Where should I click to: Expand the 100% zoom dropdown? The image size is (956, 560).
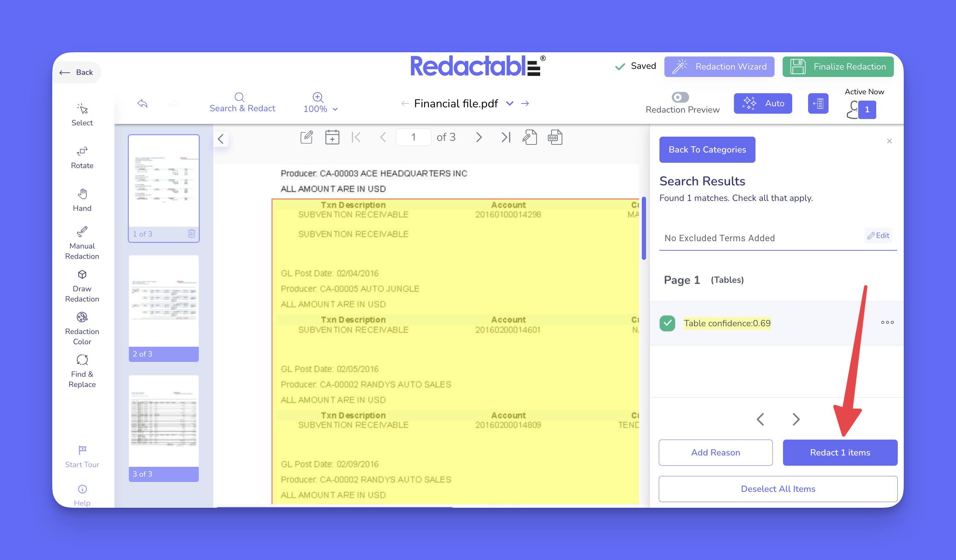point(335,109)
